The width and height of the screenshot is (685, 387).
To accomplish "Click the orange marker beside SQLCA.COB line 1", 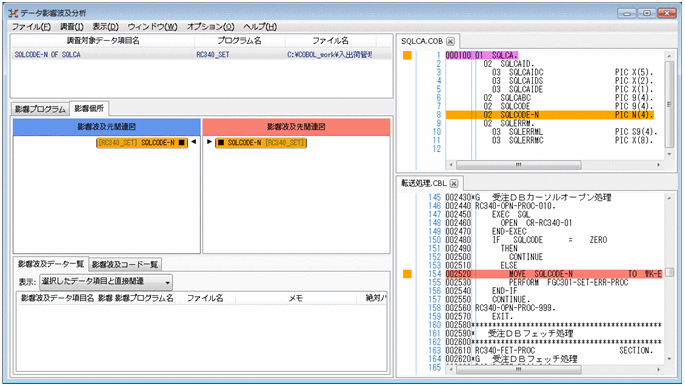I will pyautogui.click(x=407, y=55).
